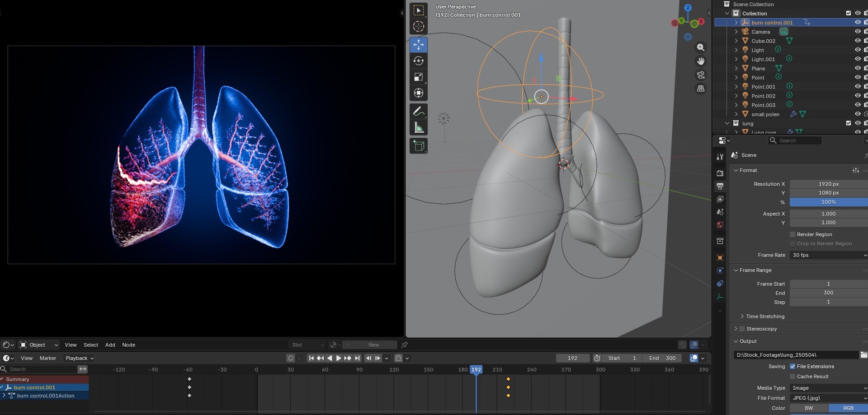
Task: Choose BW color mode
Action: [809, 408]
